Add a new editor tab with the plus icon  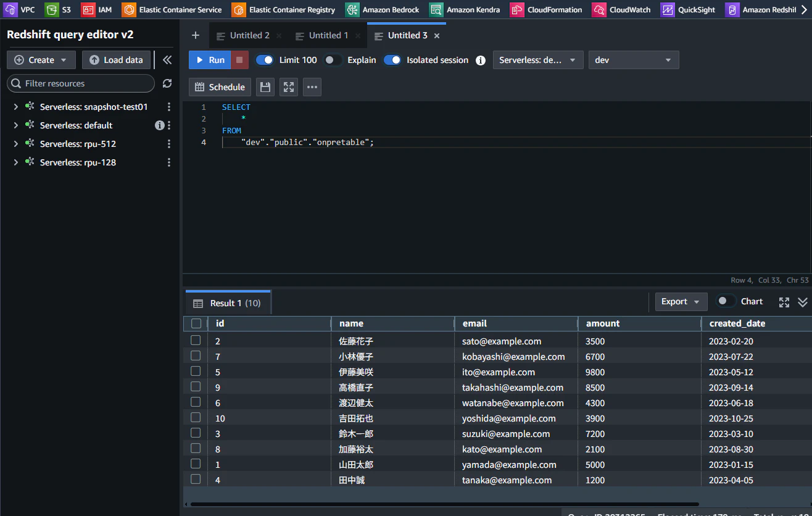coord(196,36)
